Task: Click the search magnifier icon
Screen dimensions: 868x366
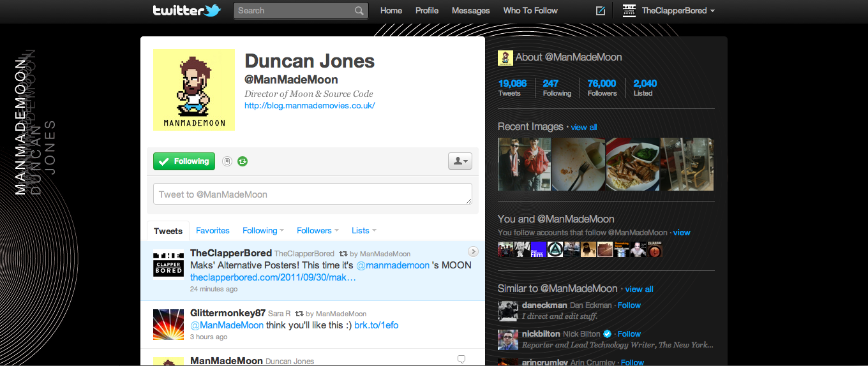Action: point(360,11)
